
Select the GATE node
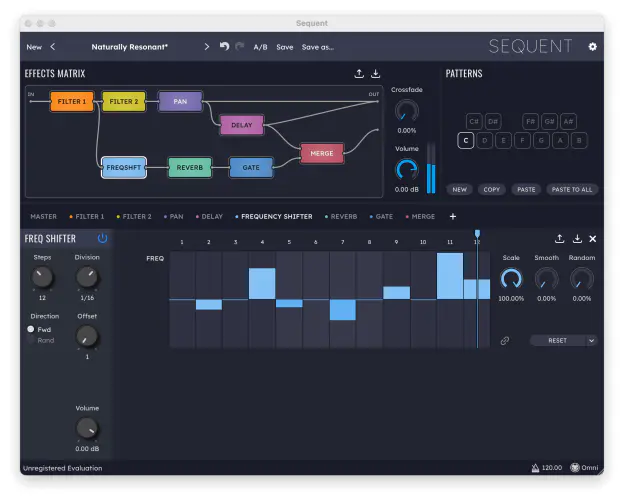[251, 168]
